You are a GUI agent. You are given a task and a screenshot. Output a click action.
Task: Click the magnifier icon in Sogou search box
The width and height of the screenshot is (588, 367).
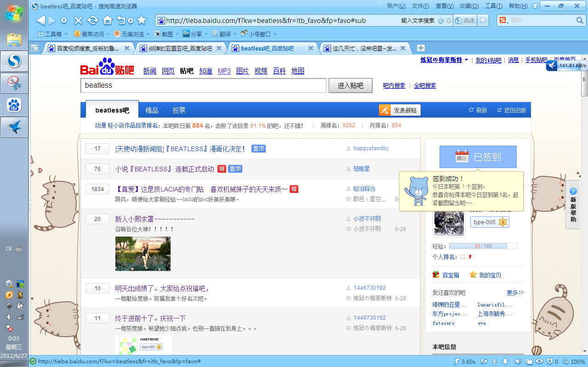(580, 21)
